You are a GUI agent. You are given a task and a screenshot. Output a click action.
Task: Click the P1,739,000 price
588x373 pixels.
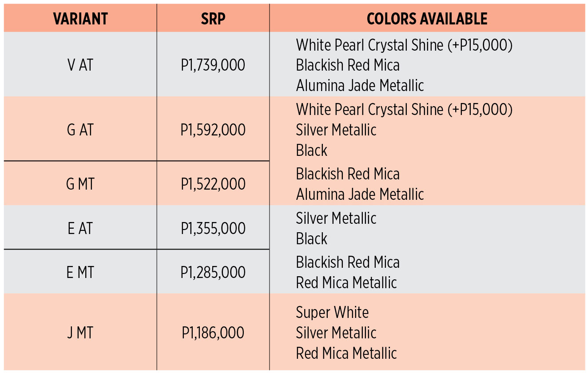point(213,65)
